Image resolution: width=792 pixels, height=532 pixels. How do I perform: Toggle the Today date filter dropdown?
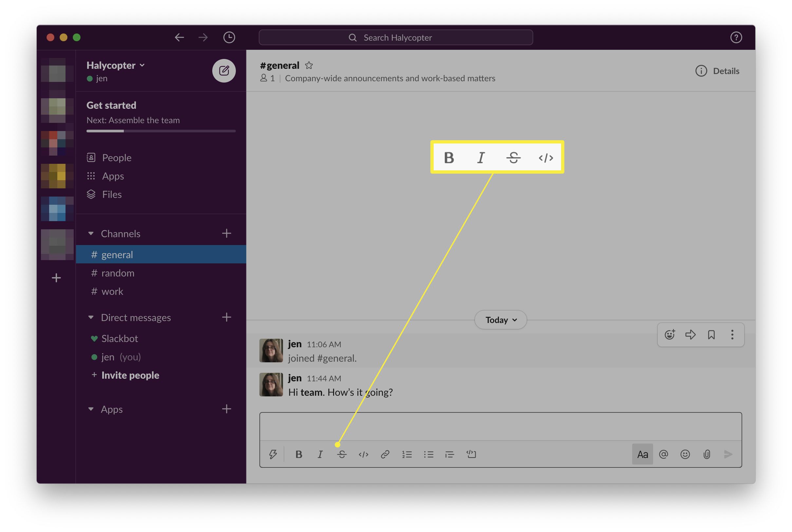500,319
